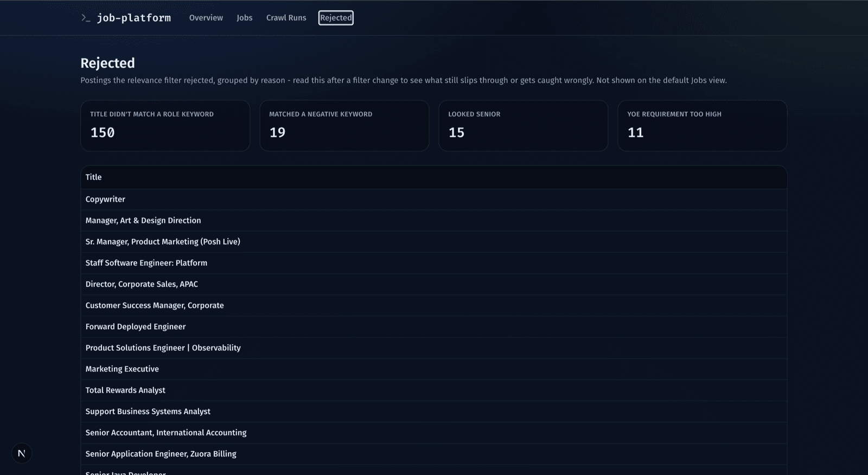868x475 pixels.
Task: Go to the Overview tab
Action: click(206, 18)
